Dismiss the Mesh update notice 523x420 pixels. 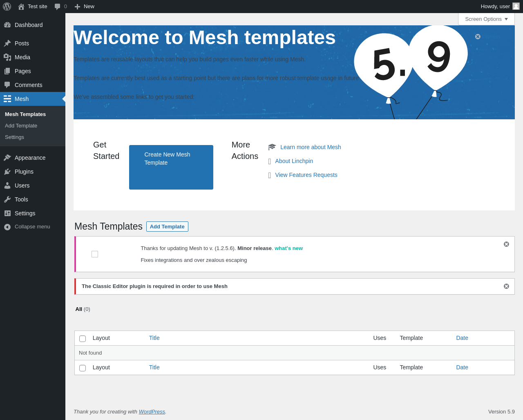[506, 244]
